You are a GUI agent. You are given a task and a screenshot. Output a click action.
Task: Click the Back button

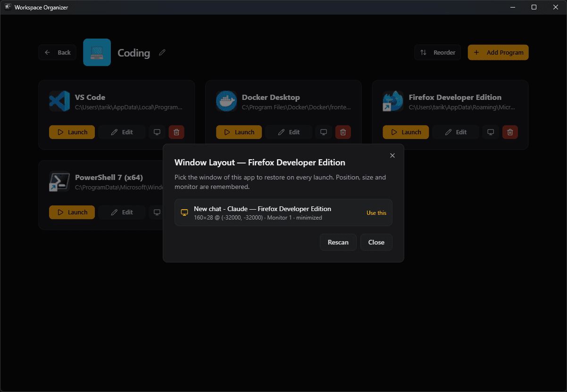tap(58, 52)
